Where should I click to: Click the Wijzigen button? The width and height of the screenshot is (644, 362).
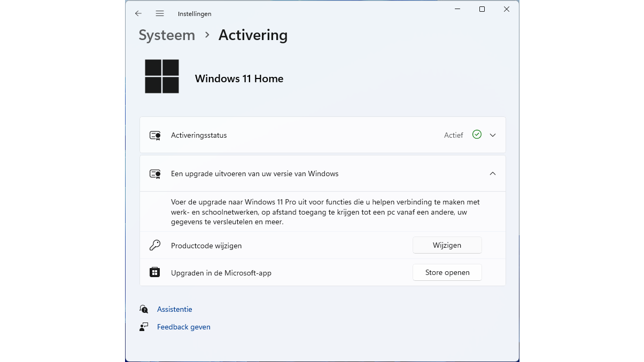coord(447,245)
